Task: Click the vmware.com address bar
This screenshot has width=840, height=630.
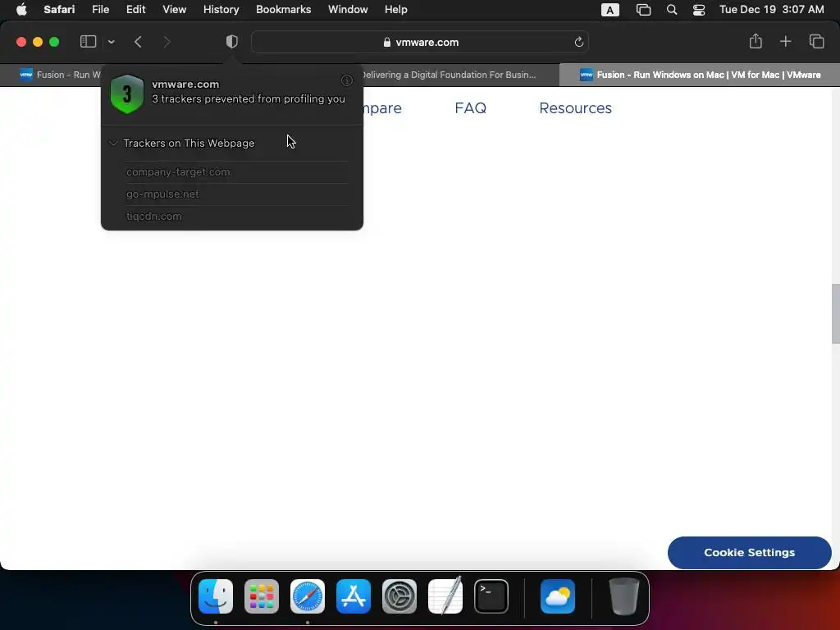Action: (420, 42)
